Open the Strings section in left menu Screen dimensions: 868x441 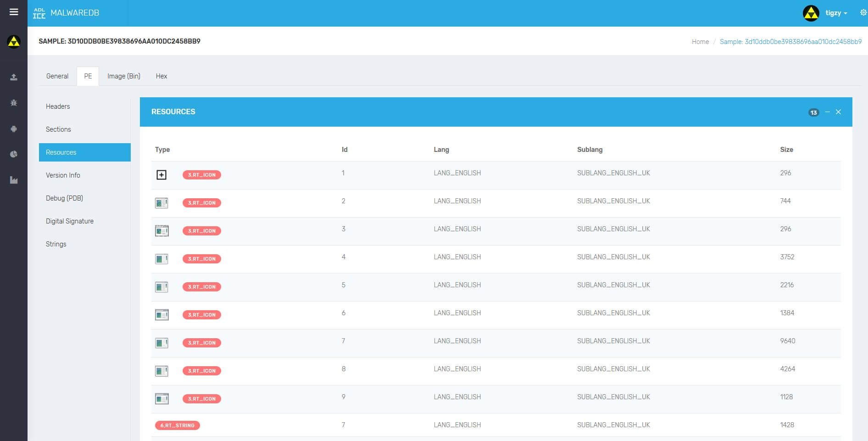coord(56,244)
